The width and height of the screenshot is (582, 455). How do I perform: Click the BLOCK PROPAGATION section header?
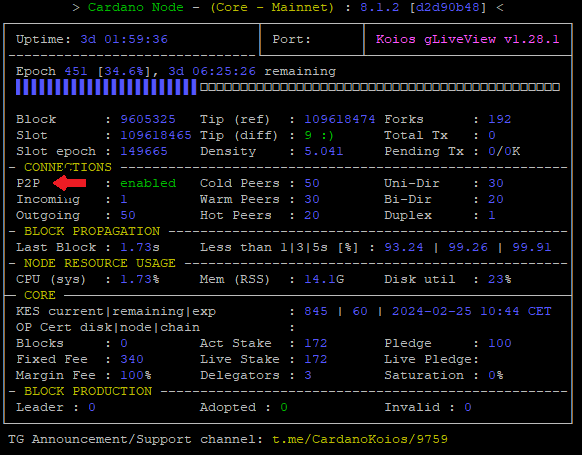pos(92,231)
